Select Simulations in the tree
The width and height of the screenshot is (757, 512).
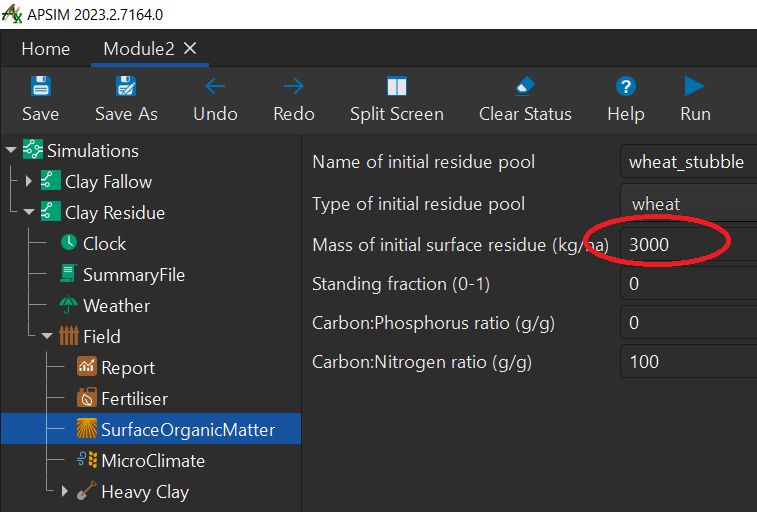point(93,151)
